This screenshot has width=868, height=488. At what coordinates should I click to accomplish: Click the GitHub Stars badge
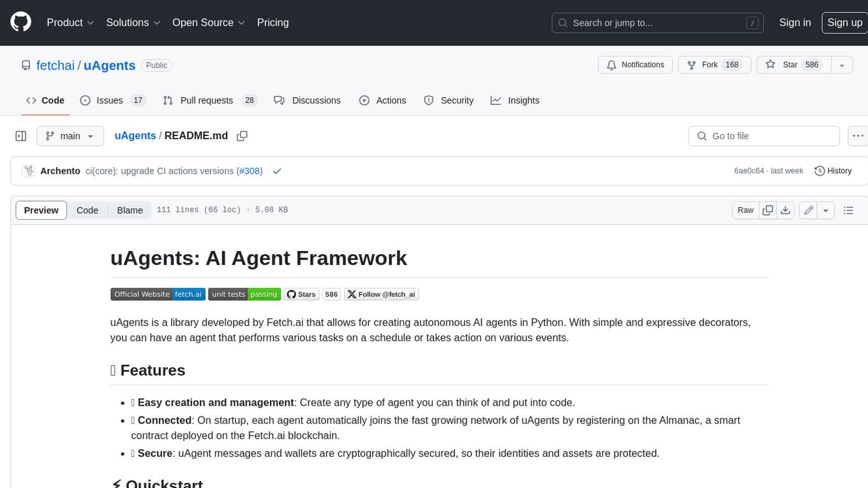pyautogui.click(x=301, y=294)
